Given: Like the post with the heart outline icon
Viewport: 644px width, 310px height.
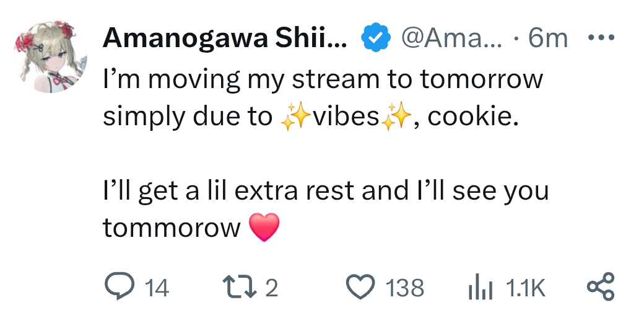Looking at the screenshot, I should pos(360,287).
